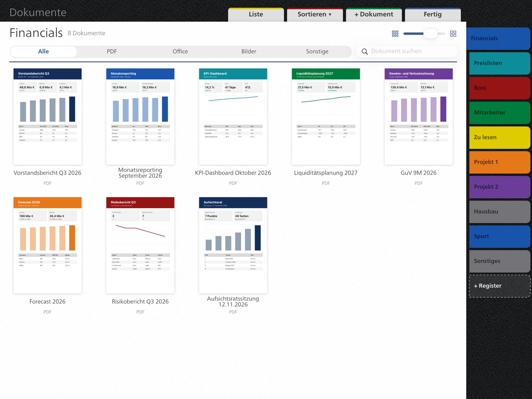
Task: Select the Boss register tab
Action: pyautogui.click(x=500, y=88)
